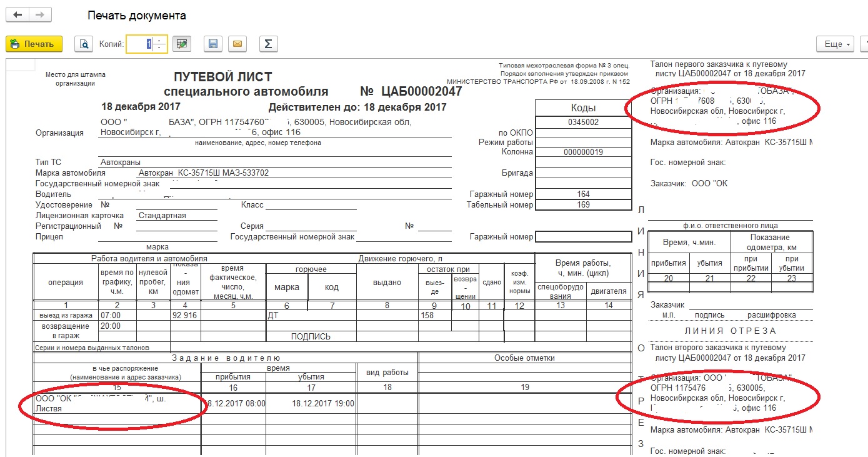Click the Движение горючего, л header
The height and width of the screenshot is (457, 868).
click(400, 258)
